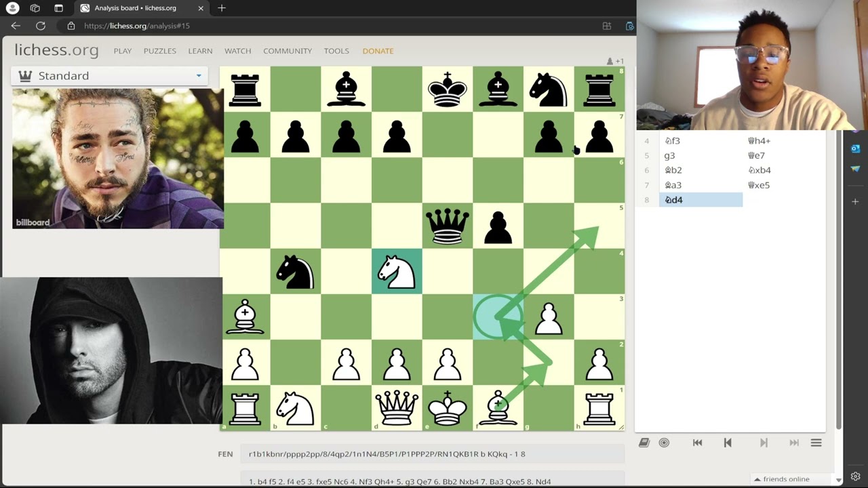This screenshot has width=868, height=488.
Task: Open the LEARN menu
Action: (200, 51)
